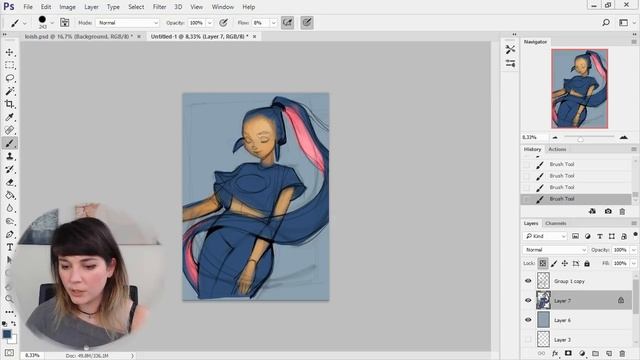Create a new group folder icon
Image resolution: width=640 pixels, height=360 pixels.
[x=596, y=353]
